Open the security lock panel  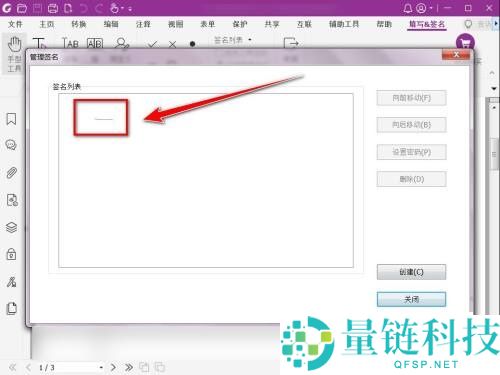click(x=11, y=254)
